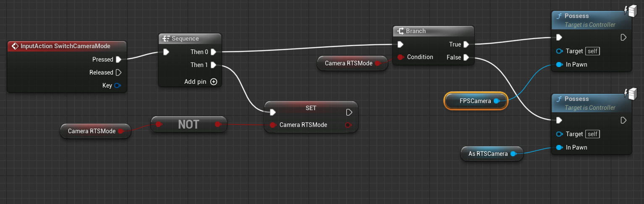The image size is (644, 204).
Task: Click the Pressed execution pin on InputAction node
Action: click(118, 59)
